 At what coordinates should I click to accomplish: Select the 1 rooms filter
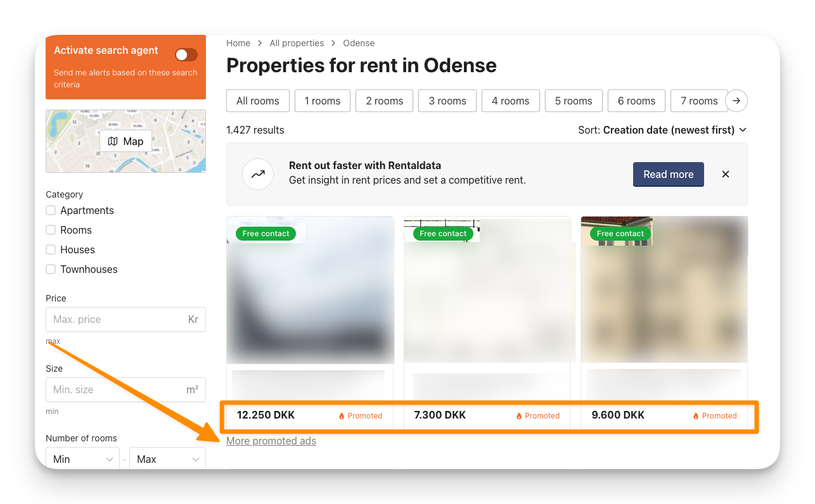(323, 101)
